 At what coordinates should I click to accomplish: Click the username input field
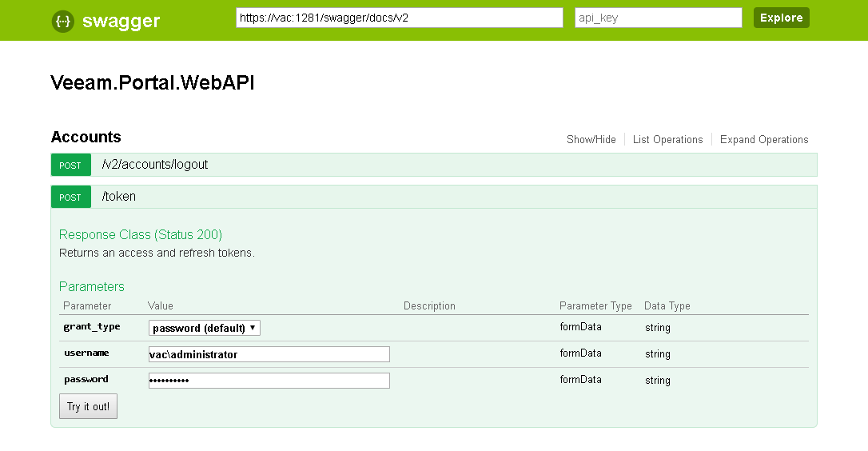pos(269,354)
